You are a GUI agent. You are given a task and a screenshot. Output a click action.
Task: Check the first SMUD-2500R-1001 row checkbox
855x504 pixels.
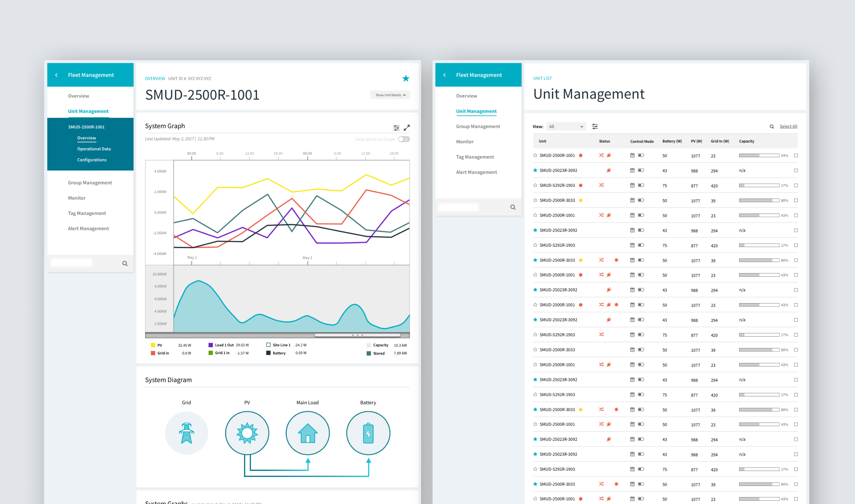(796, 155)
